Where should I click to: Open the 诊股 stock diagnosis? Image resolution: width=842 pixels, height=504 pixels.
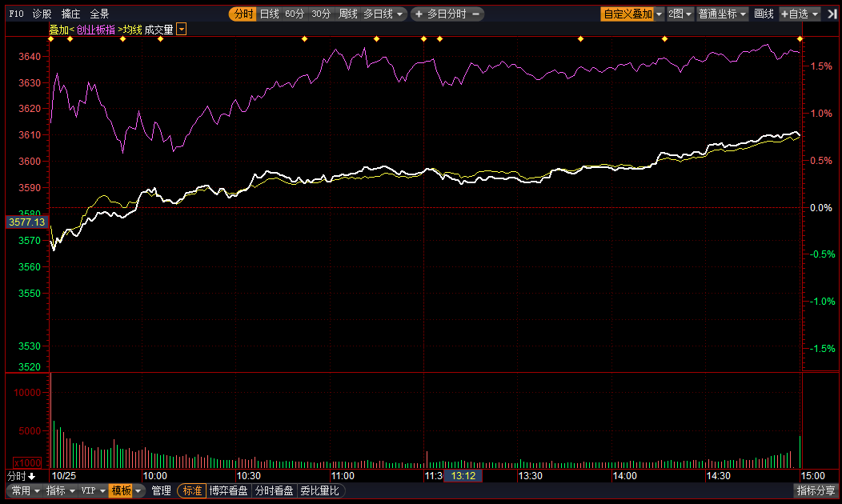pyautogui.click(x=42, y=14)
